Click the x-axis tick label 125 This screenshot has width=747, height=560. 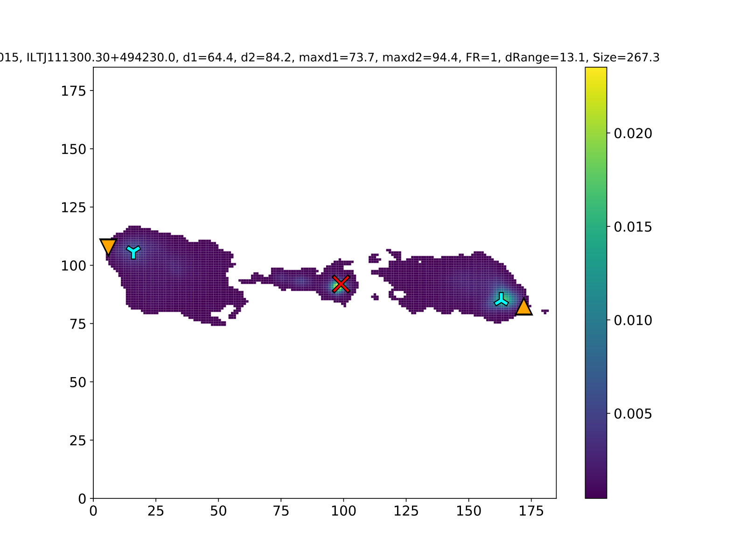pyautogui.click(x=406, y=511)
